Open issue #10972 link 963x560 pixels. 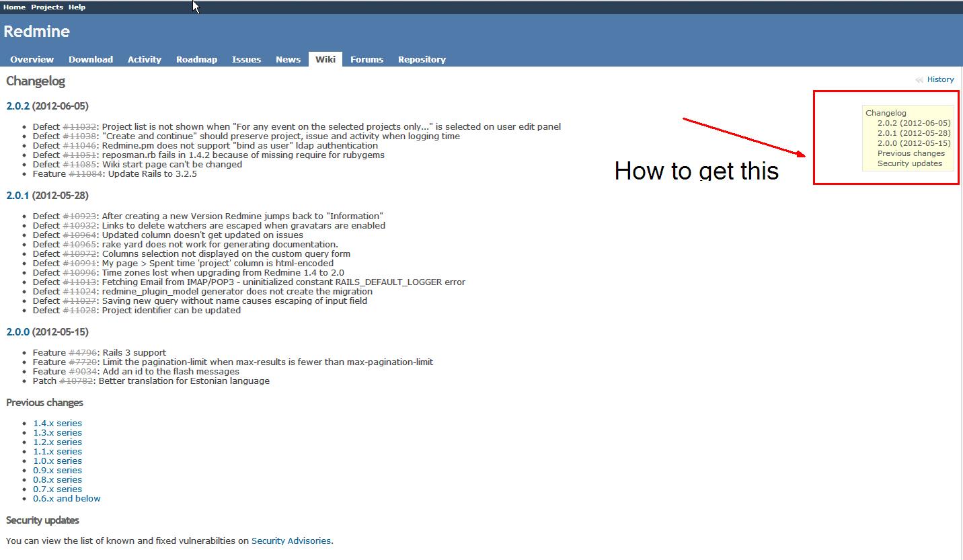click(x=80, y=253)
